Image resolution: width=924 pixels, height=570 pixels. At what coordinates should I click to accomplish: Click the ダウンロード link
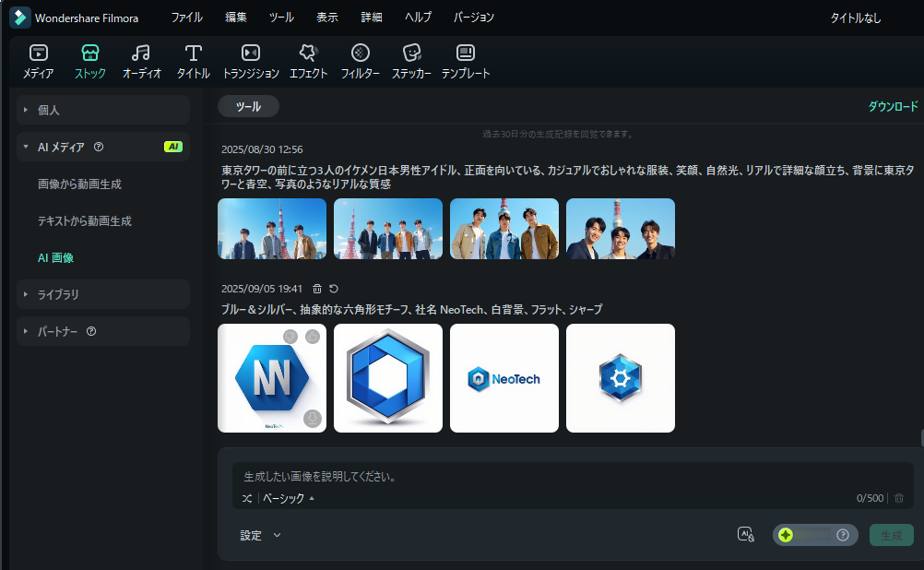(x=893, y=106)
